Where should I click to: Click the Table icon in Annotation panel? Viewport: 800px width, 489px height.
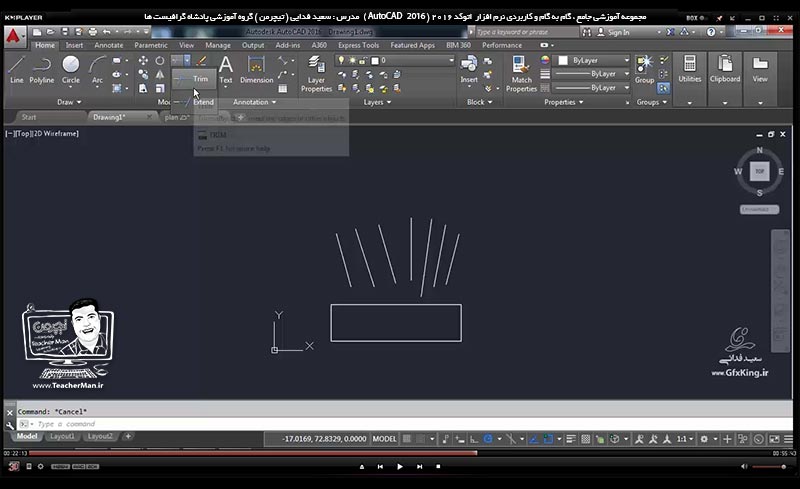282,88
